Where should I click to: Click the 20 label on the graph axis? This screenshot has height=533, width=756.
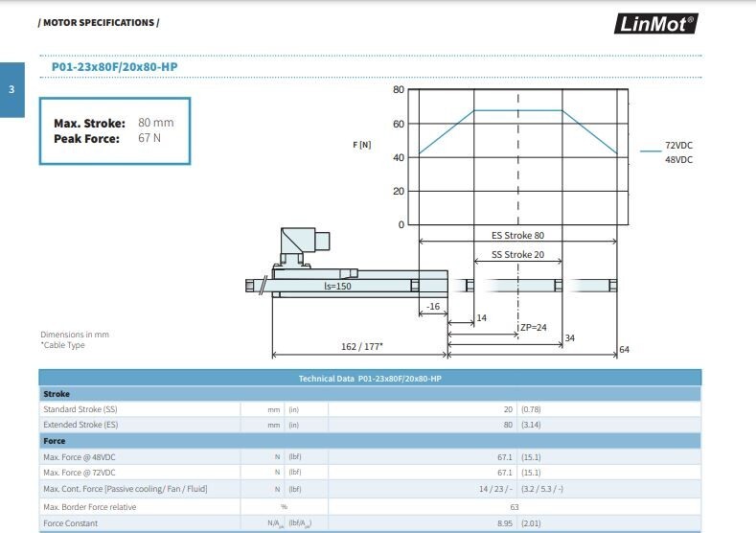click(399, 191)
